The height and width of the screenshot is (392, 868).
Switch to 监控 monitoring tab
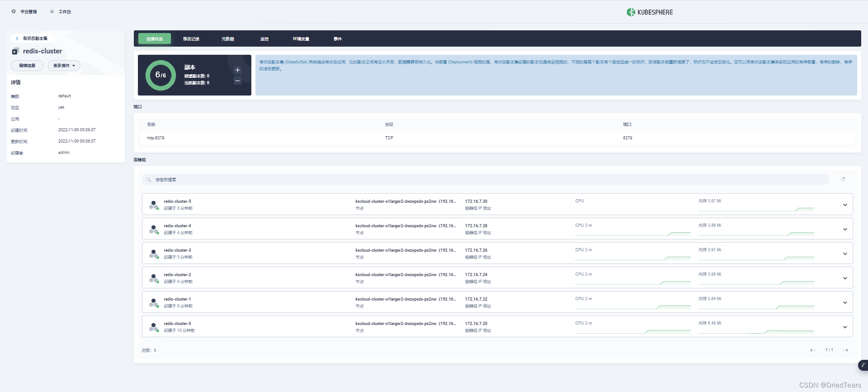pyautogui.click(x=264, y=39)
